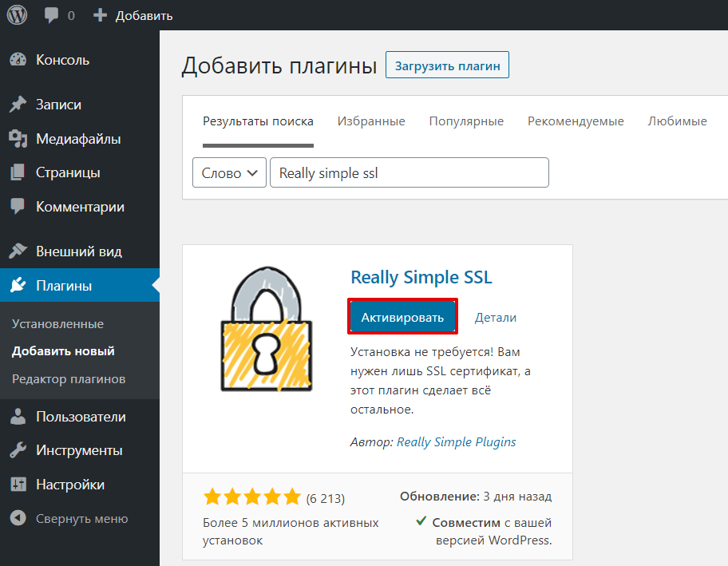This screenshot has width=728, height=566.
Task: Click the Внешний вид paintbrush icon
Action: pyautogui.click(x=18, y=251)
